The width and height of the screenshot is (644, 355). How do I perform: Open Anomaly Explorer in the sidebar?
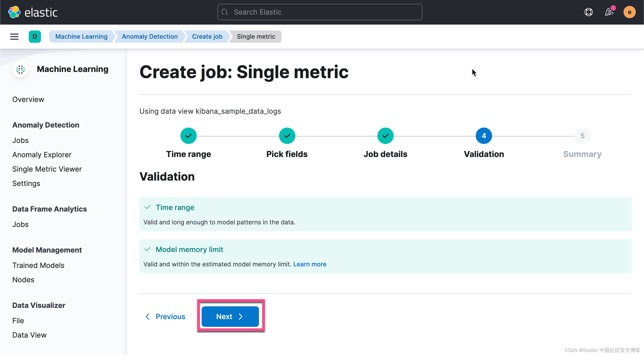(42, 155)
